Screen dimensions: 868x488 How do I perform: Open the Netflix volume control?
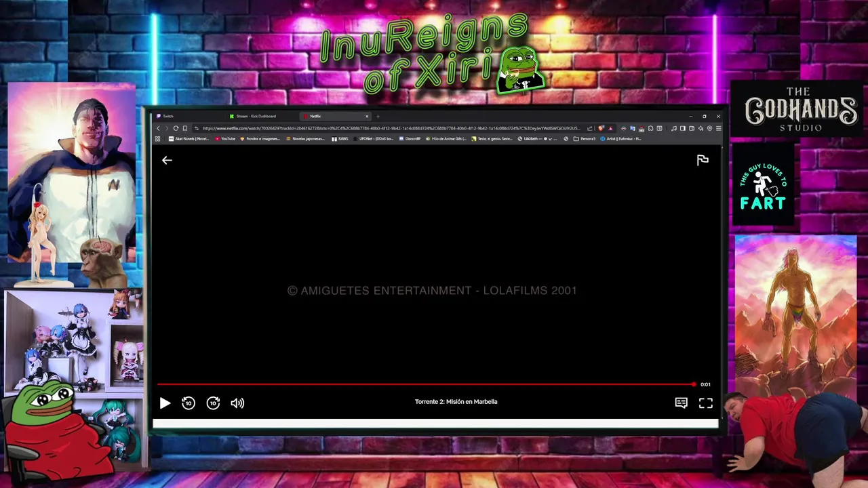[x=237, y=403]
